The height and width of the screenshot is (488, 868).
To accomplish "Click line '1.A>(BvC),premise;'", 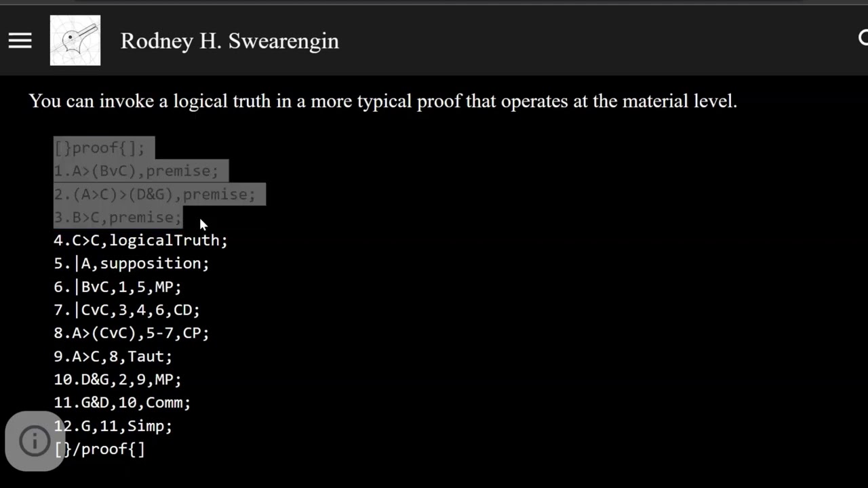I will [x=136, y=171].
